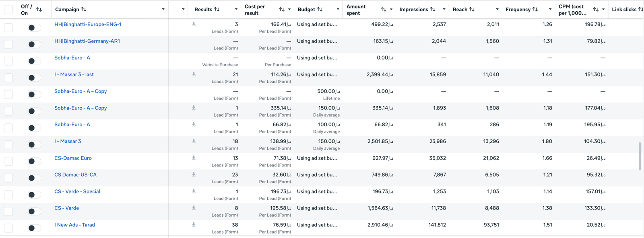Image resolution: width=644 pixels, height=238 pixels.
Task: Click download icon in HH|Binghatti-Europe-ENG-1 row
Action: (x=194, y=24)
